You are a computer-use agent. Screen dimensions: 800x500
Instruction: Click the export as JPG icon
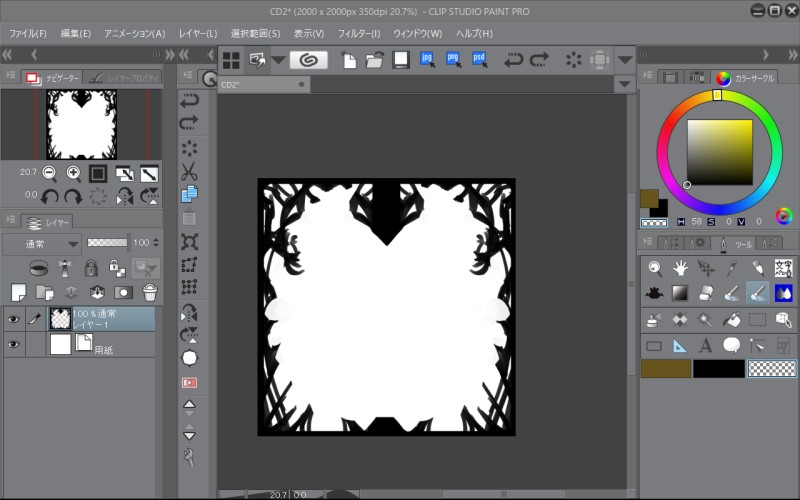pos(428,60)
